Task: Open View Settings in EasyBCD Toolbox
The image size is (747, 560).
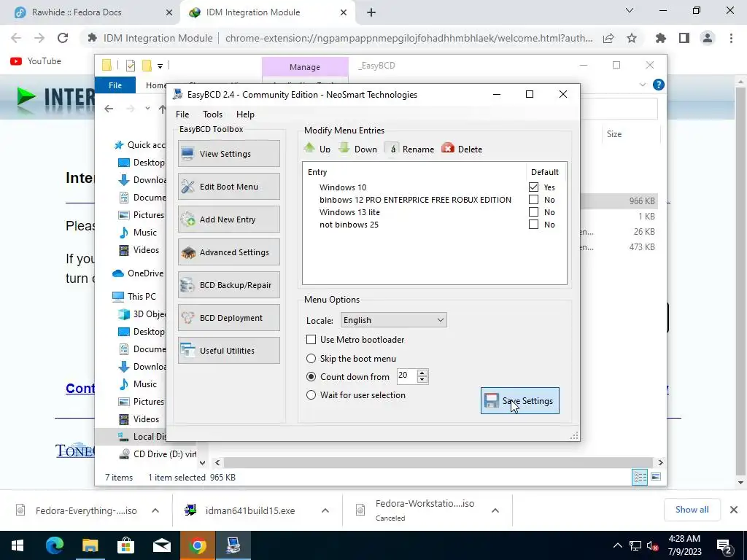Action: (x=228, y=153)
